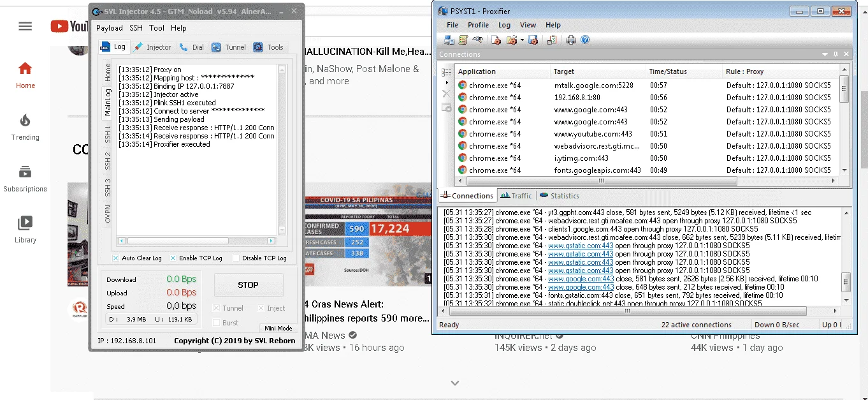This screenshot has width=868, height=400.
Task: Open Name Resolution (.com) icon in Proxifier
Action: pyautogui.click(x=477, y=40)
